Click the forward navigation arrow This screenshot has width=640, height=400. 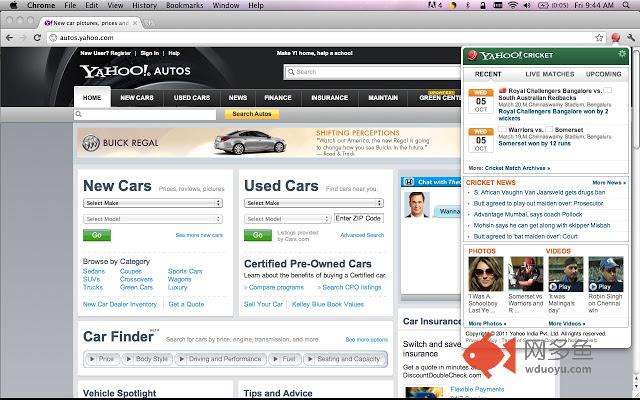[x=23, y=38]
